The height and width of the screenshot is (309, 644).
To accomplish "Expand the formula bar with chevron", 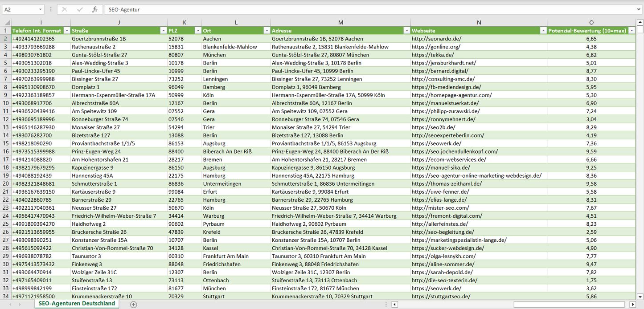I will click(x=639, y=9).
